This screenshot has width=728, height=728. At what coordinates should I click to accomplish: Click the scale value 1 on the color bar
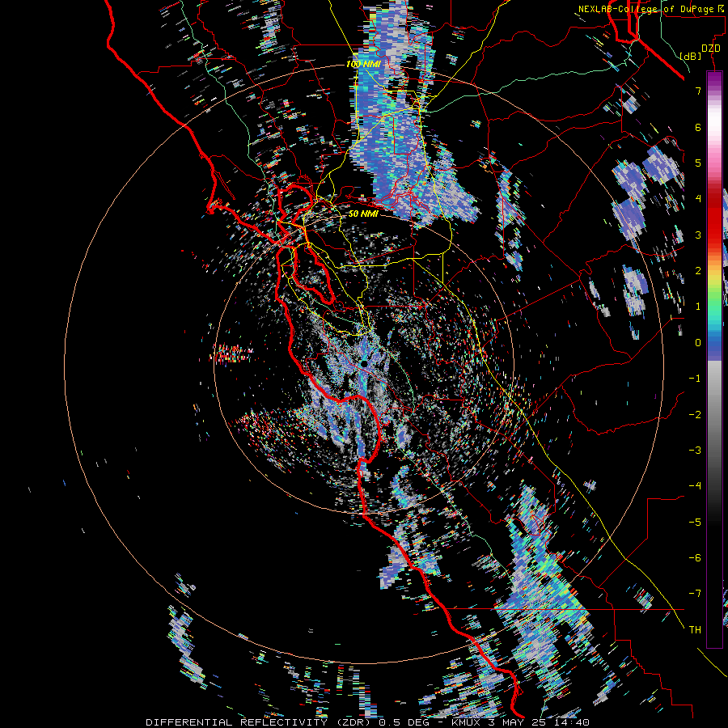click(698, 307)
